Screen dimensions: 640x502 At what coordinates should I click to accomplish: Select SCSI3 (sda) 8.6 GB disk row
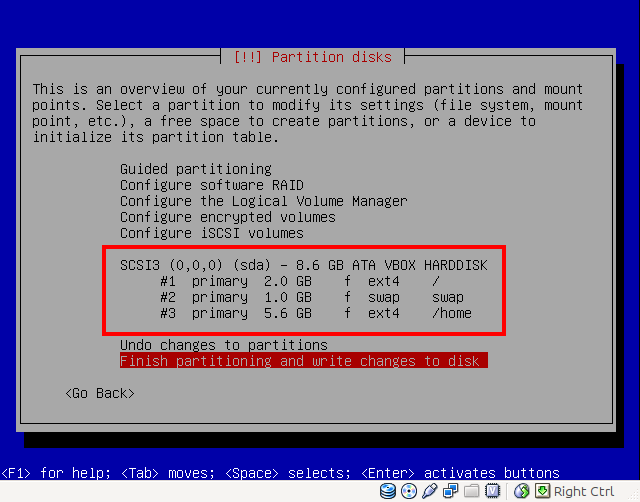click(x=303, y=265)
